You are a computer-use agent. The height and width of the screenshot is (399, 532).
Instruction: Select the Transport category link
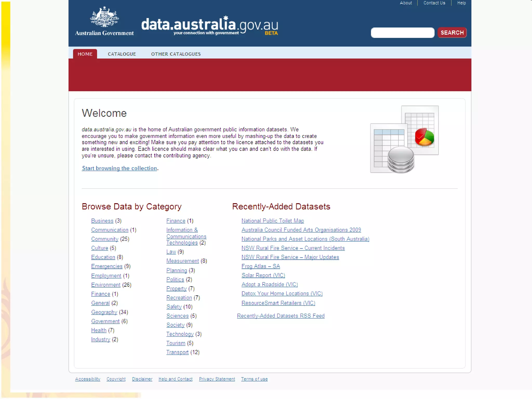[x=177, y=353]
